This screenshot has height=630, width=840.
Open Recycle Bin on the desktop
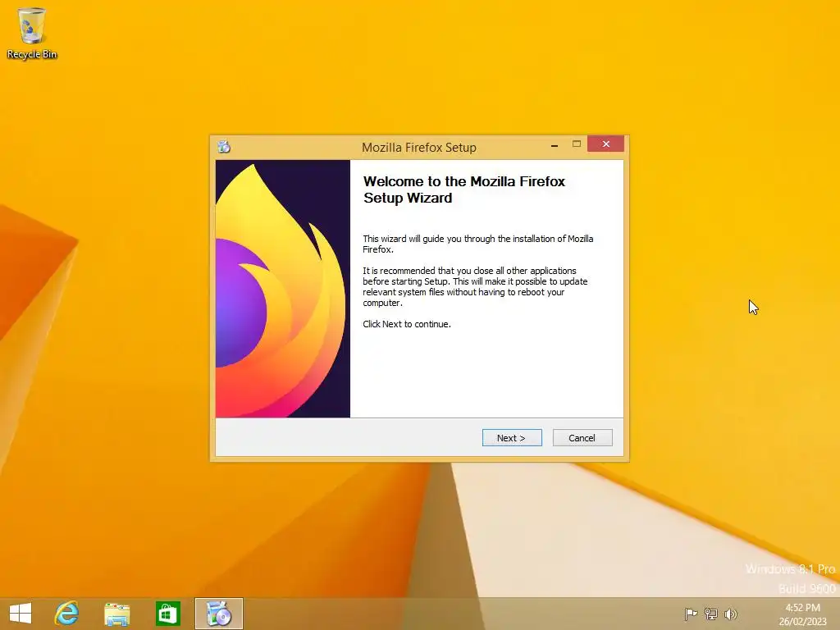tap(32, 33)
